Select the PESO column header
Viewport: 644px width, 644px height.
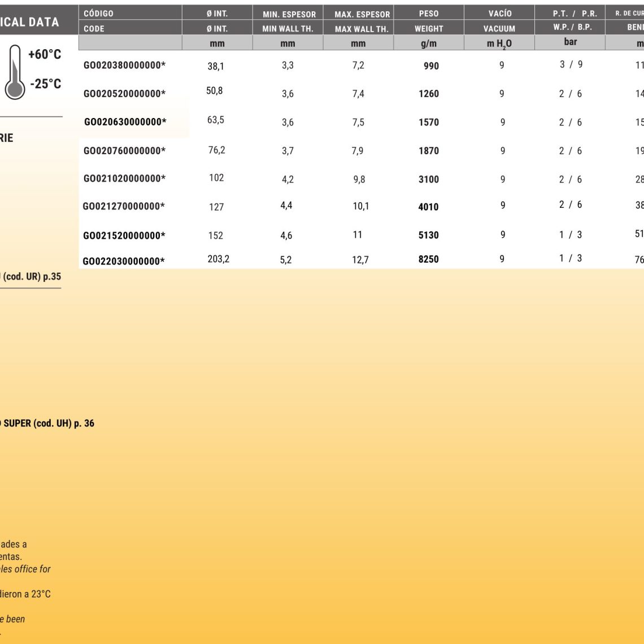coord(429,14)
